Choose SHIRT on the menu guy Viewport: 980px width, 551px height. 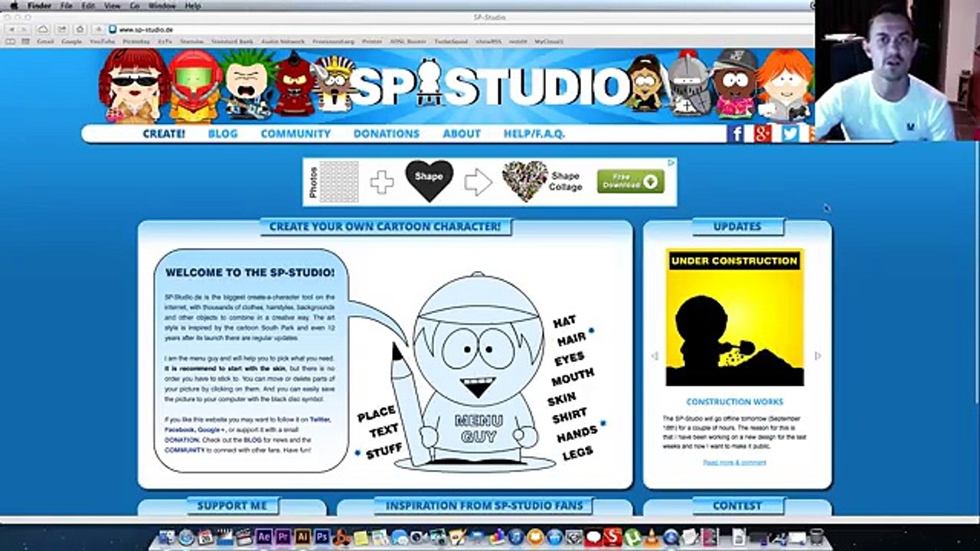pyautogui.click(x=570, y=417)
